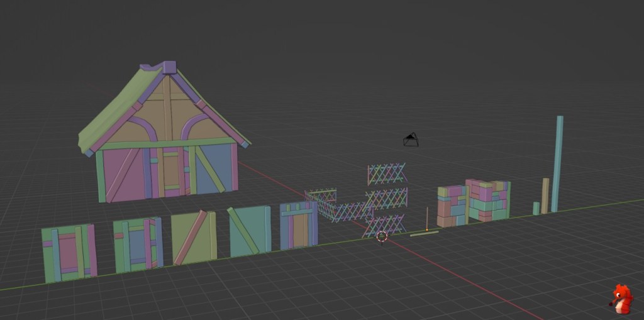Select the shorter left brick wall block
644x320 pixels.
click(x=452, y=206)
